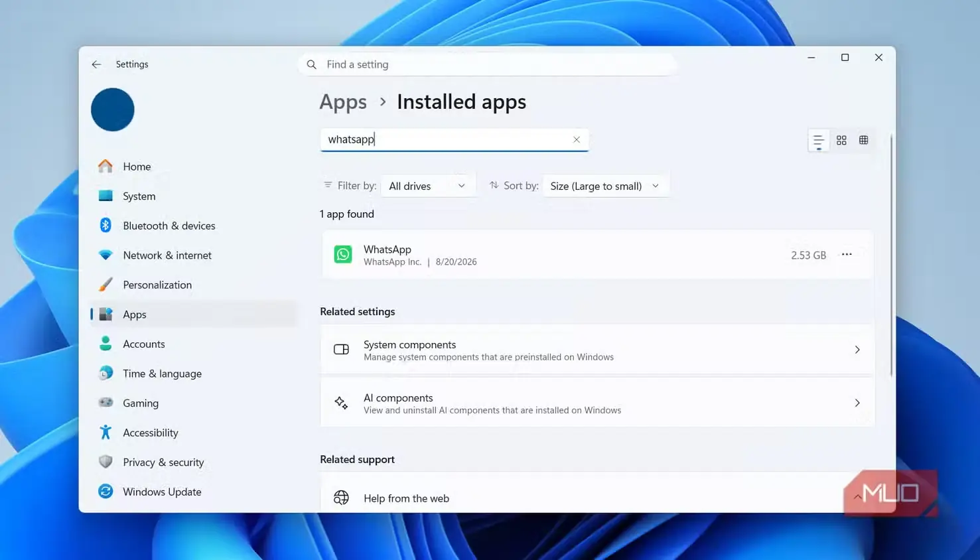Go to Apps breadcrumb link
Image resolution: width=980 pixels, height=560 pixels.
(343, 102)
